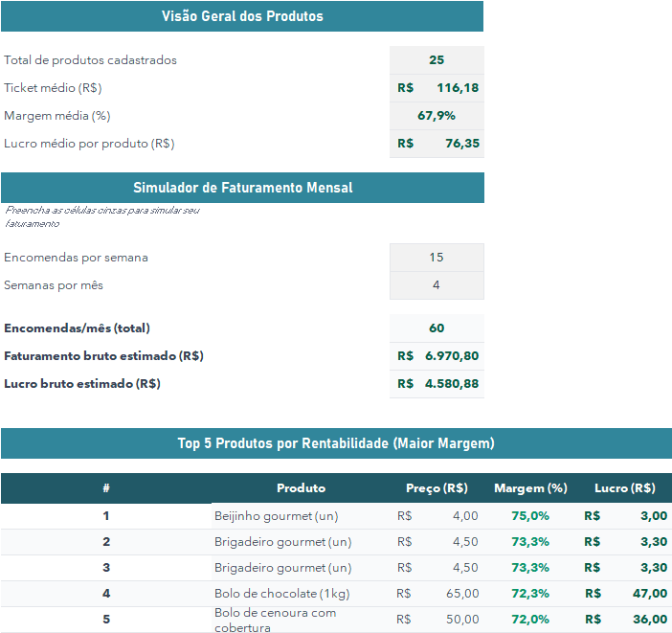Click the italic 'Preencha as células cinzas' hint

[x=102, y=216]
